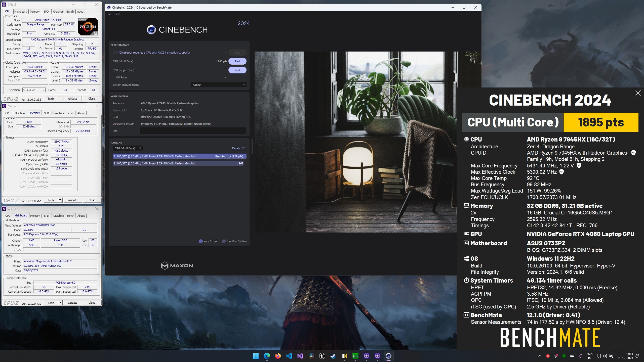Open Steam from the taskbar

click(333, 356)
